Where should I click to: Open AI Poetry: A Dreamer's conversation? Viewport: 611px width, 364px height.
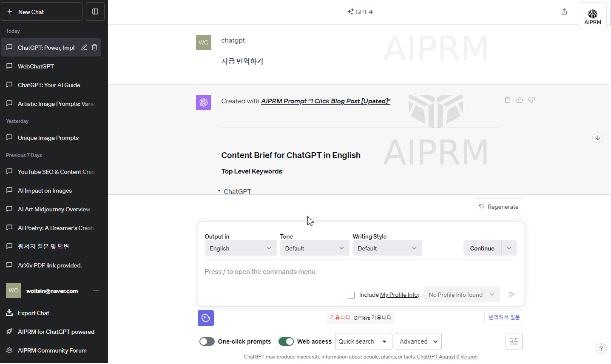51,228
